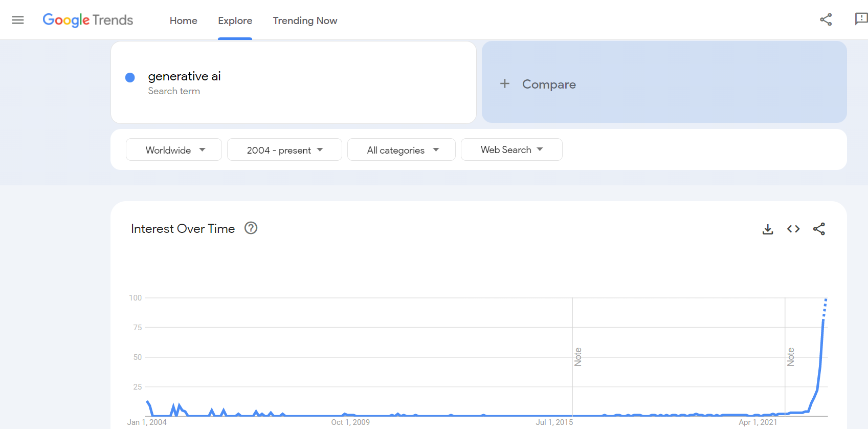Viewport: 868px width, 429px height.
Task: Edit the generative ai search term
Action: coord(184,76)
